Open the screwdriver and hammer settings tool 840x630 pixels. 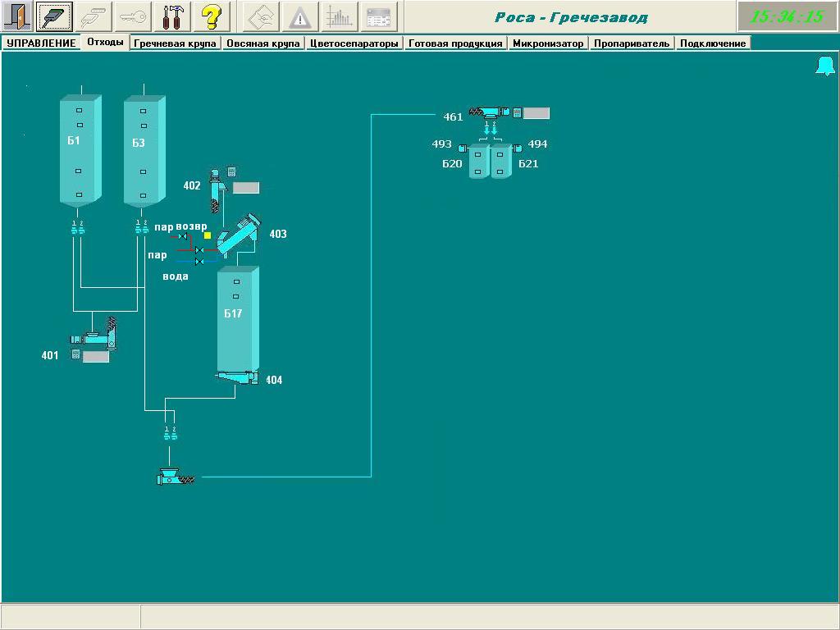pos(173,16)
